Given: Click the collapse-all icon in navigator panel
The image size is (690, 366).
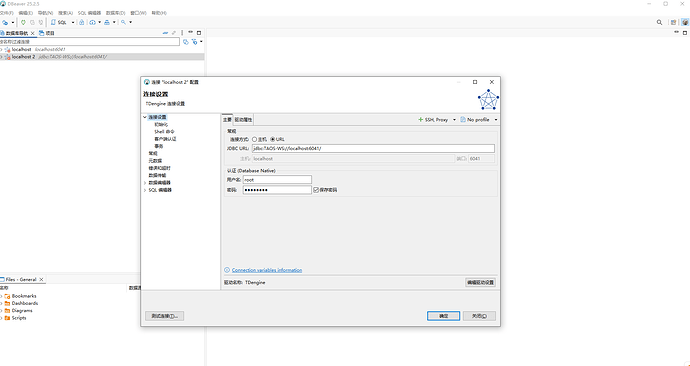Looking at the screenshot, I should tap(165, 33).
